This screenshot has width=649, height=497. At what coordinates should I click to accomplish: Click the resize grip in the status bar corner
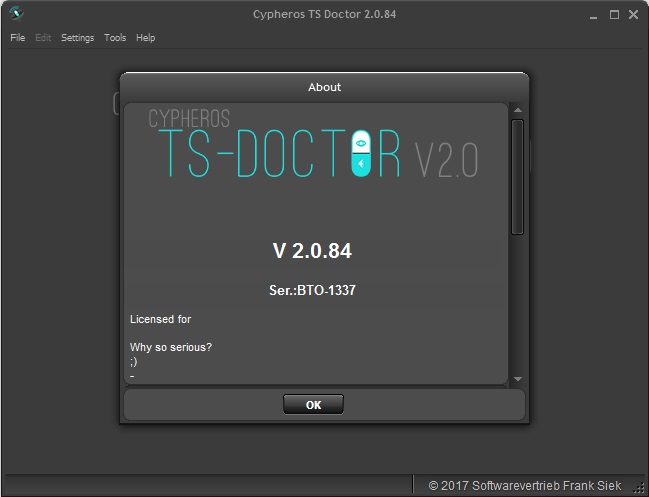click(640, 487)
